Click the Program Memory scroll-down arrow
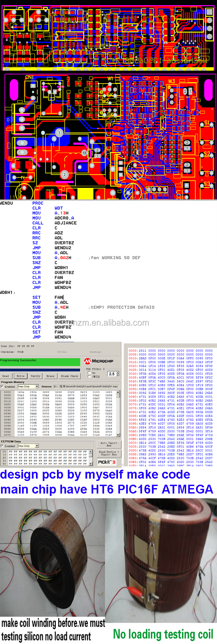Screen dimensions: 217x644 click(118, 435)
